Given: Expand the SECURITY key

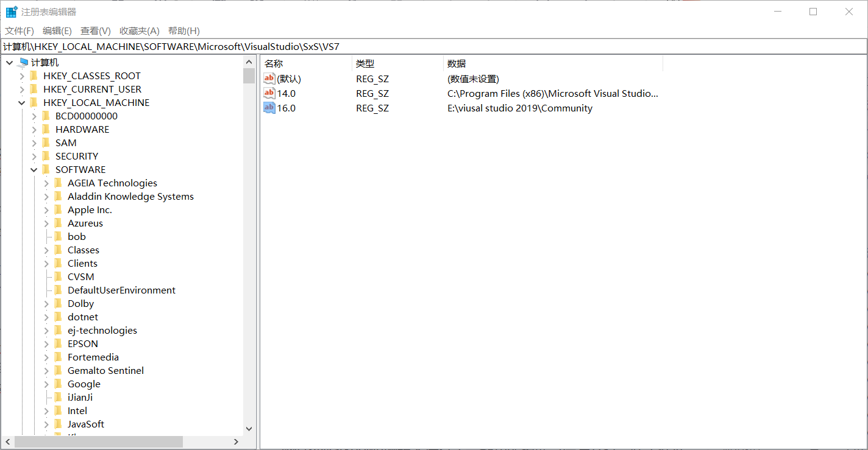Looking at the screenshot, I should tap(34, 156).
